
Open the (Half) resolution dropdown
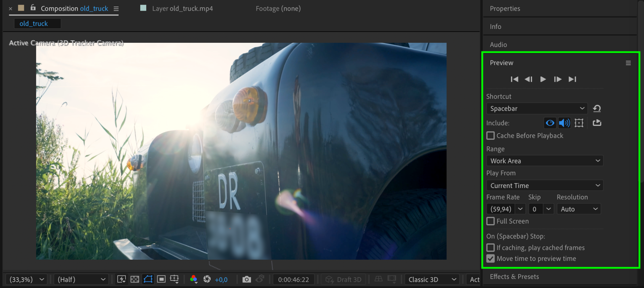(81, 280)
